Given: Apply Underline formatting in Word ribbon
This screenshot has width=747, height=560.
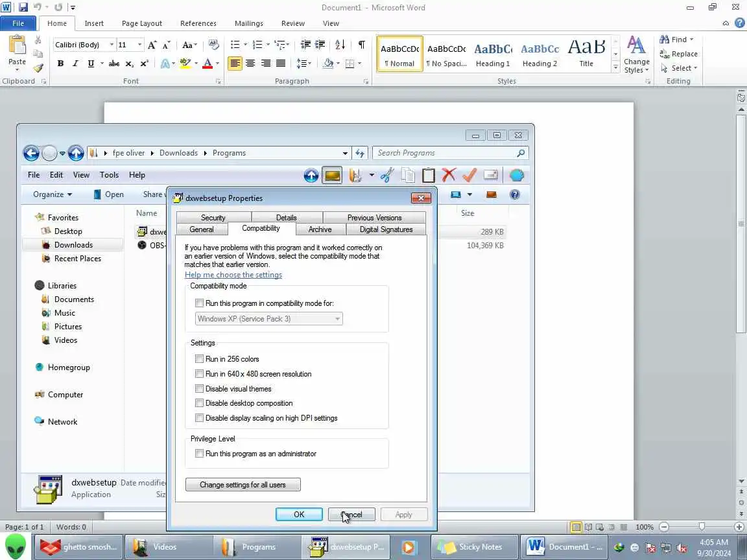Looking at the screenshot, I should tap(91, 64).
